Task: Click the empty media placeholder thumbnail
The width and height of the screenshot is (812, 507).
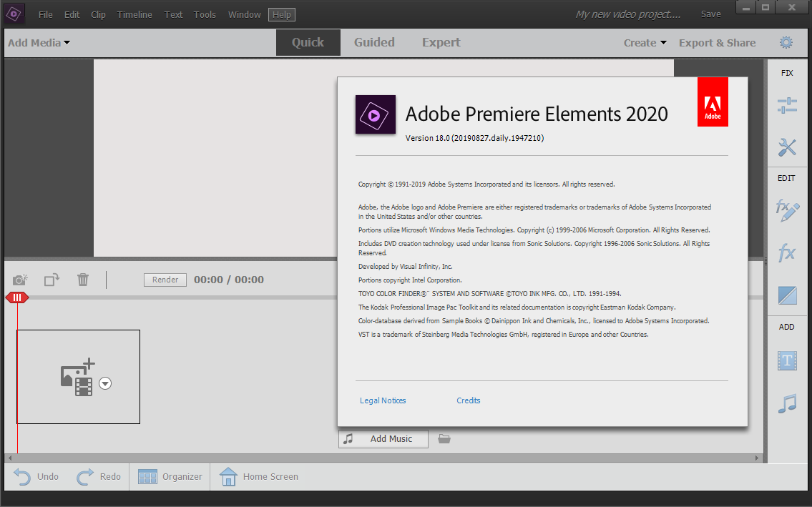Action: 78,377
